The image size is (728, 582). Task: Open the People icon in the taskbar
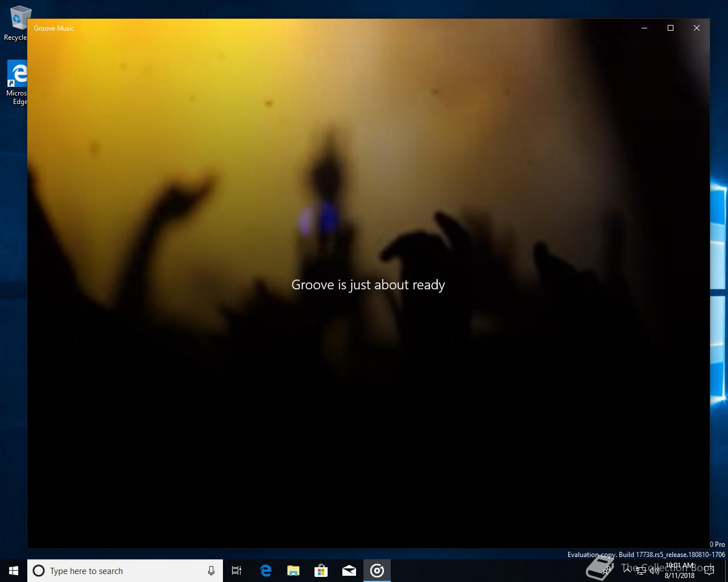607,571
